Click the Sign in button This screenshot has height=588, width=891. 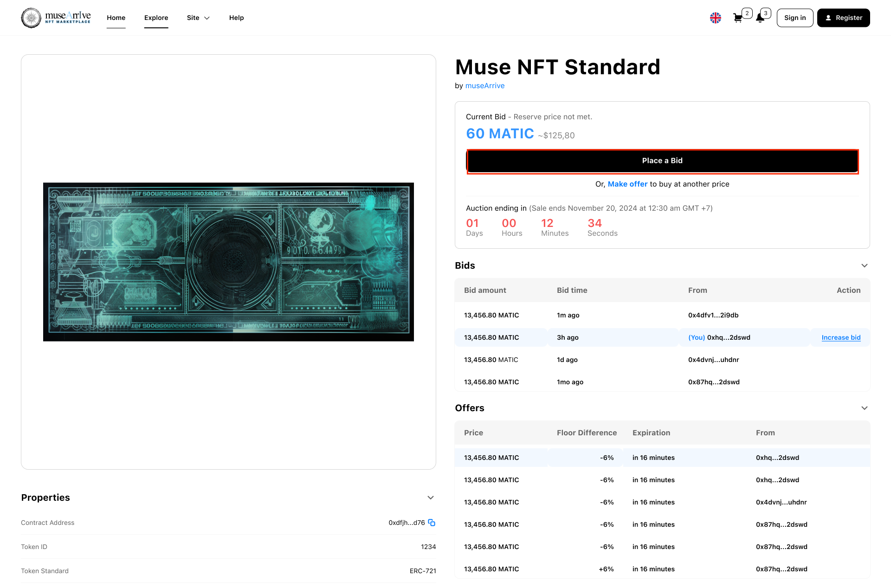pyautogui.click(x=794, y=18)
